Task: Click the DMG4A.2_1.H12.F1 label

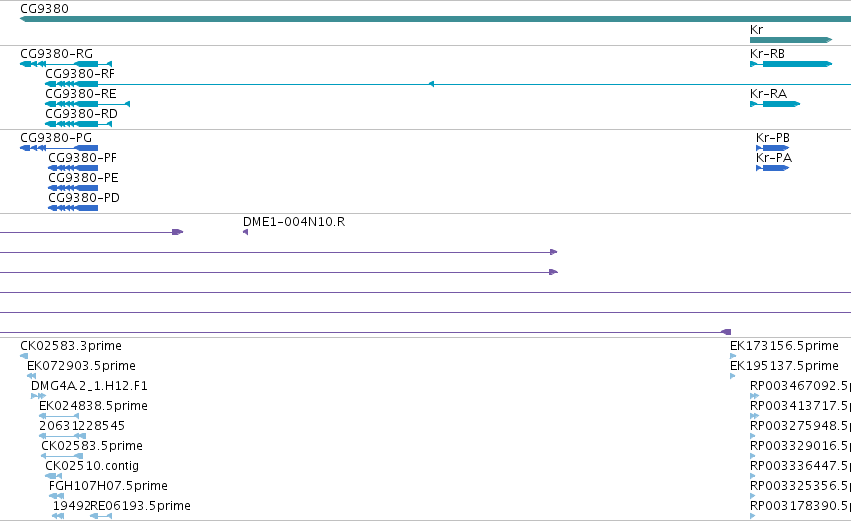Action: 90,386
